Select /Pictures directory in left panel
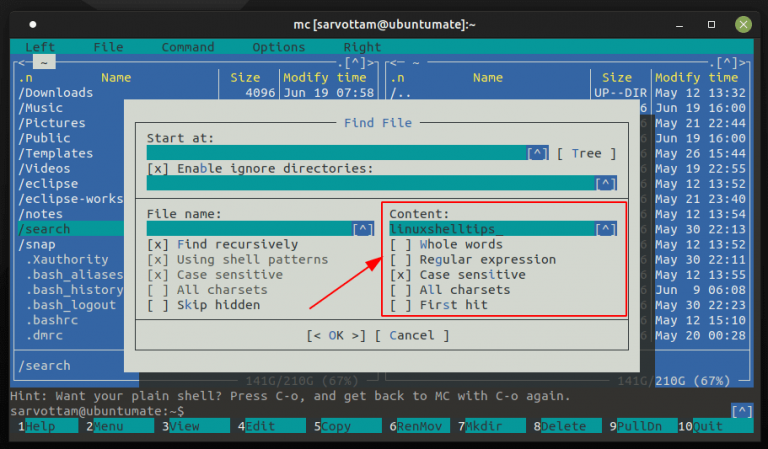The height and width of the screenshot is (449, 768). pos(51,123)
